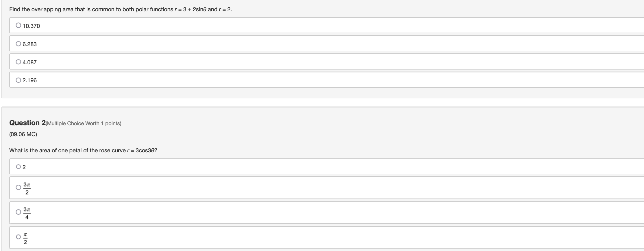Click the Question 2 heading
The height and width of the screenshot is (251, 644).
point(27,123)
